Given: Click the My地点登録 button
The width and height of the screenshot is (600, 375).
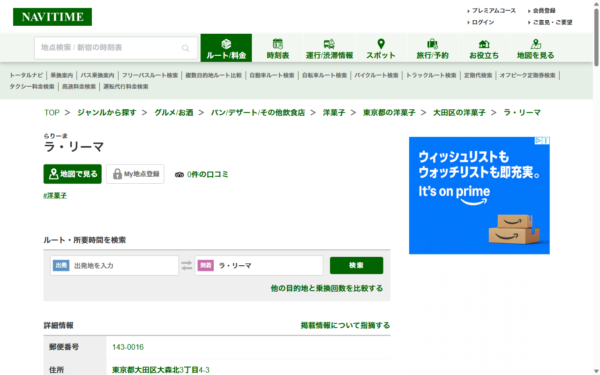Looking at the screenshot, I should click(x=135, y=174).
